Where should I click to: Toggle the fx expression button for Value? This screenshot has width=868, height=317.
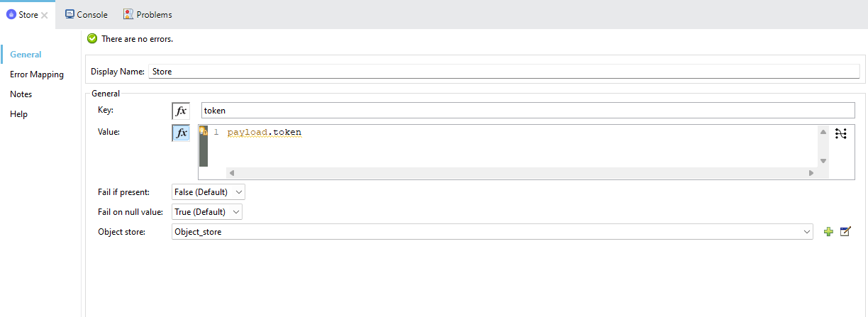click(x=181, y=133)
